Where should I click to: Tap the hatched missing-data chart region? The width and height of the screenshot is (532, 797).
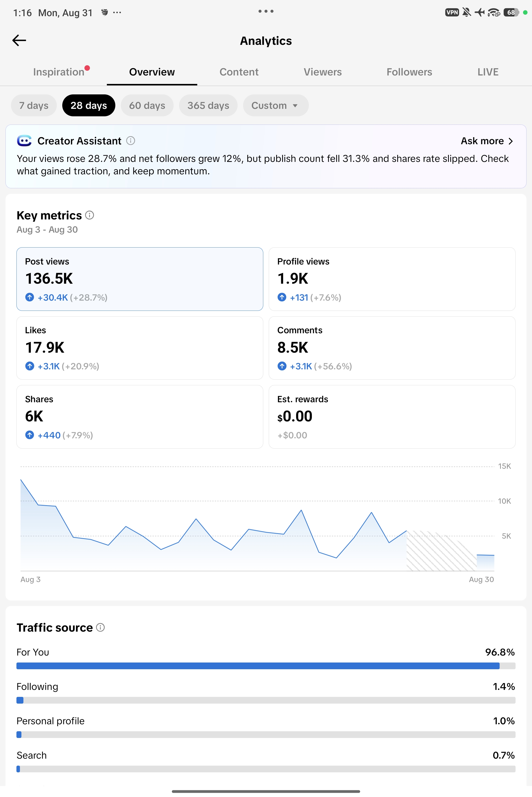[x=441, y=551]
